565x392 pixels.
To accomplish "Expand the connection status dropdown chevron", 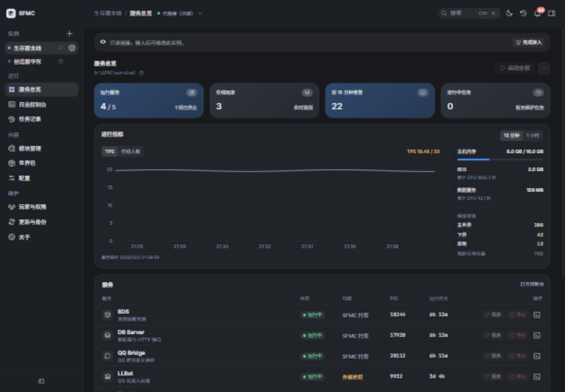I will [x=200, y=13].
